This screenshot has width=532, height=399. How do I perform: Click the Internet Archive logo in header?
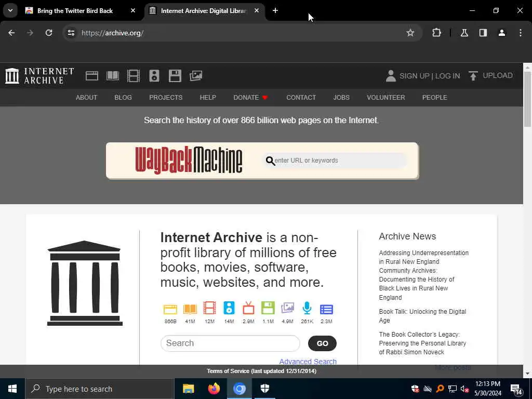[39, 76]
